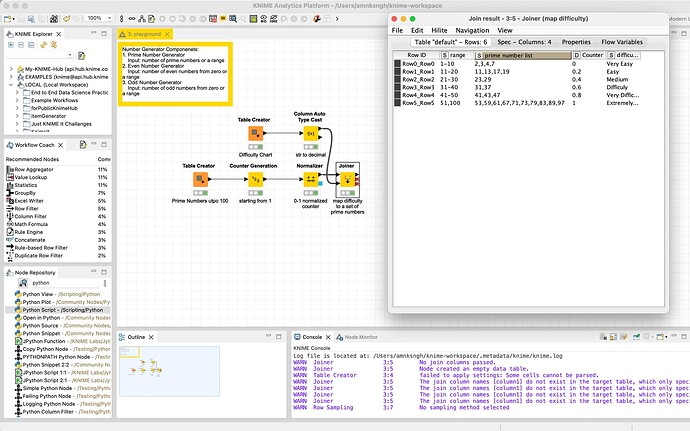Switch to Spec - Columns: 4 tab

coord(524,42)
